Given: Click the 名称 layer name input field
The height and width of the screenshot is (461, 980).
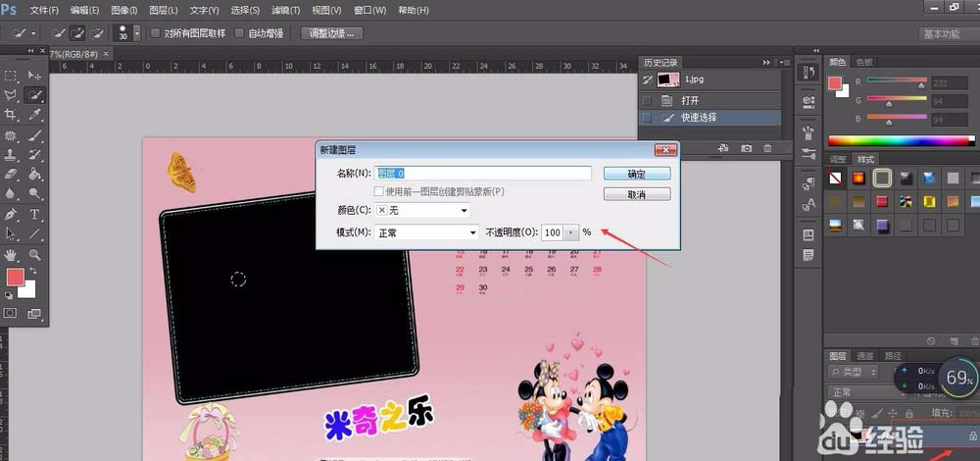Looking at the screenshot, I should (x=482, y=174).
